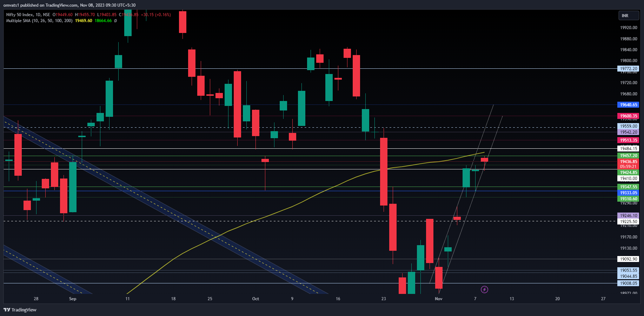644x316 pixels.
Task: Click the 9 date on time axis
Action: [x=292, y=299]
